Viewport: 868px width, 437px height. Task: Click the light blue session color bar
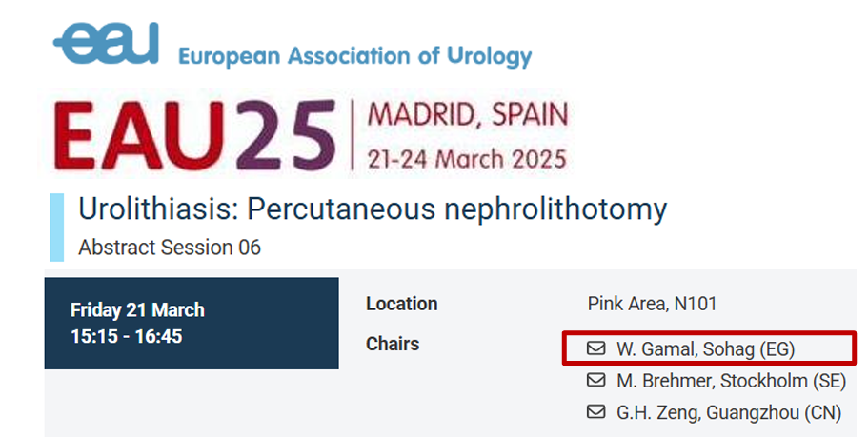point(56,227)
